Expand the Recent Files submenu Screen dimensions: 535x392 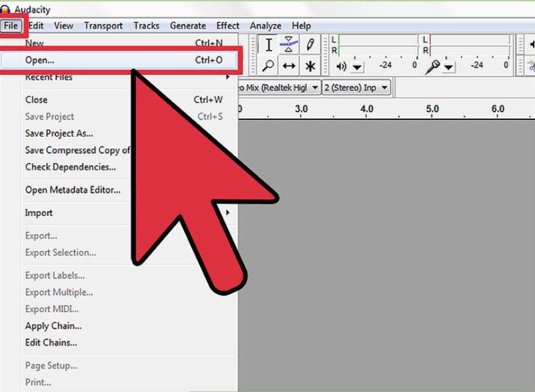point(129,78)
